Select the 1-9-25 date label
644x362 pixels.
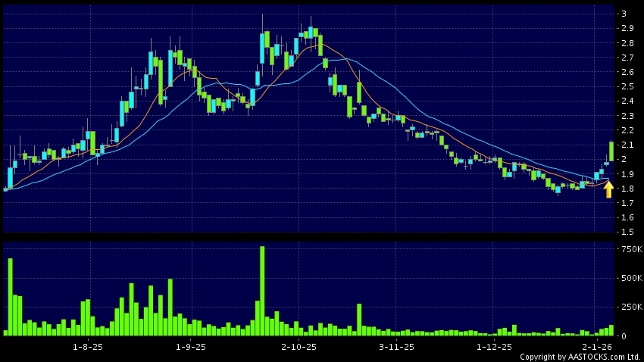tap(191, 346)
